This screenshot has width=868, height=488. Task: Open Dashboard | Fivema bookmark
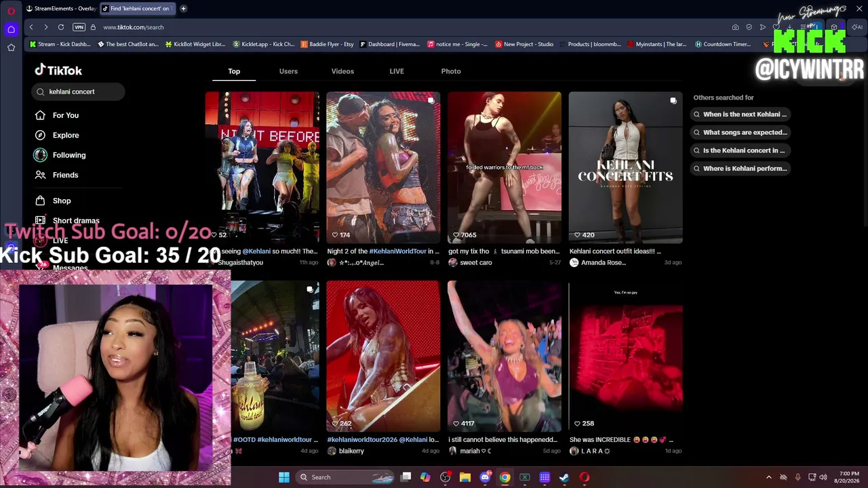[390, 44]
